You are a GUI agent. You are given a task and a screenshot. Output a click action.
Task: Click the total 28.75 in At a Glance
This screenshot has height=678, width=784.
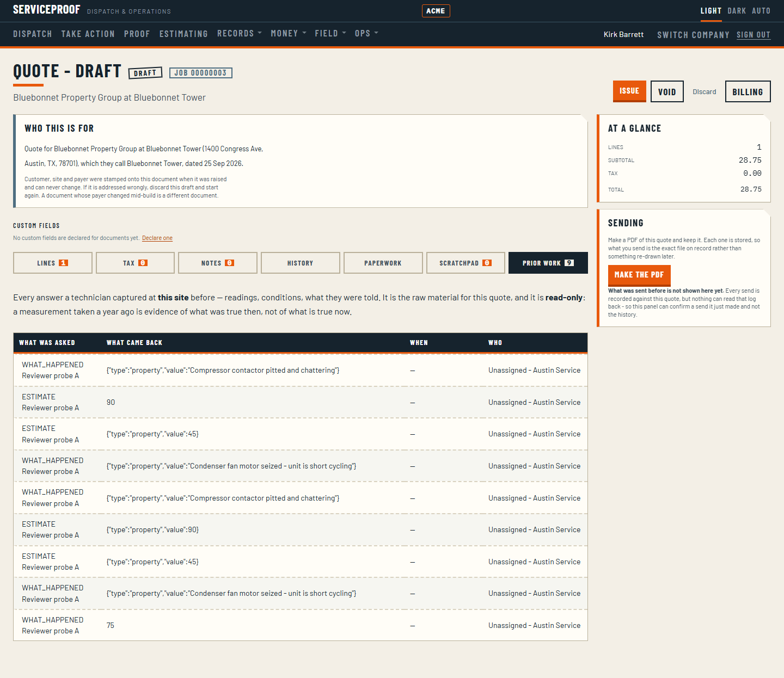[751, 189]
